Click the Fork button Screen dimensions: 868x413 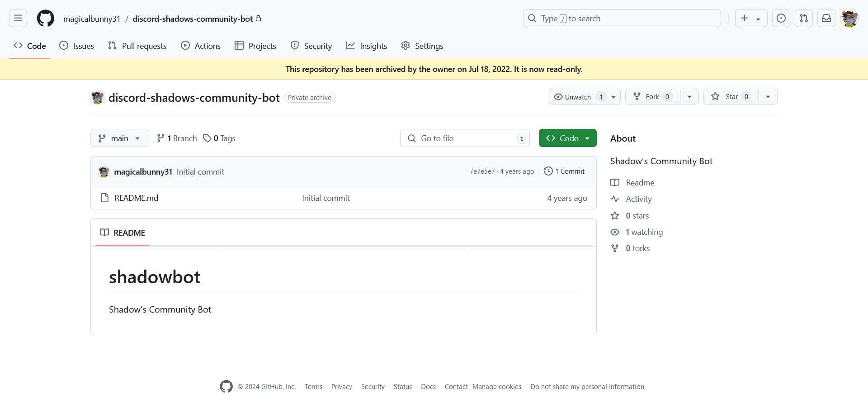point(653,97)
